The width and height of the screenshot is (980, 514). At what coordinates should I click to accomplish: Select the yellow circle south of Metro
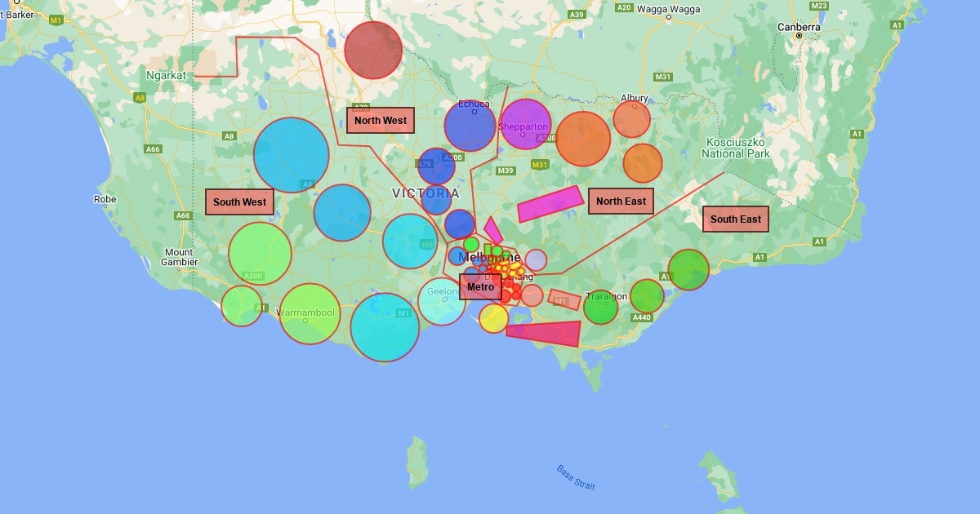[x=493, y=318]
